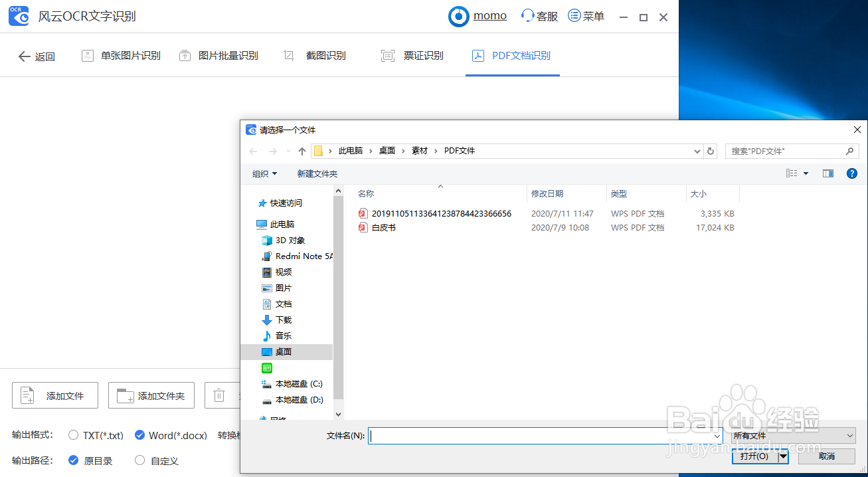The image size is (868, 477).
Task: Click the 打开(O) button
Action: 755,456
